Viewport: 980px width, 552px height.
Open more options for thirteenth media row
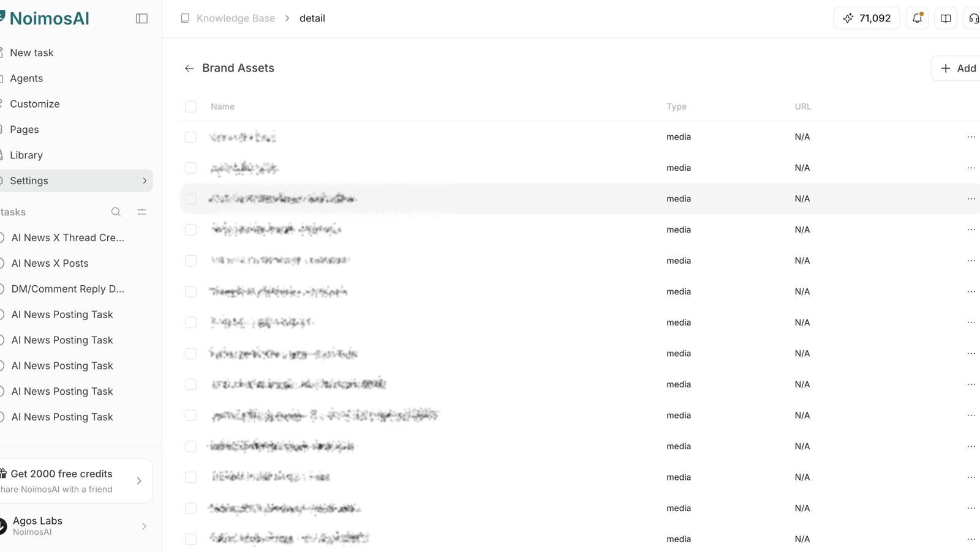point(971,508)
